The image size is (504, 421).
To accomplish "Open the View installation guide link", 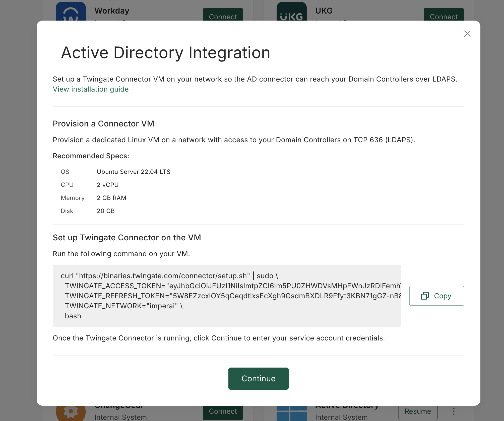I will [91, 89].
